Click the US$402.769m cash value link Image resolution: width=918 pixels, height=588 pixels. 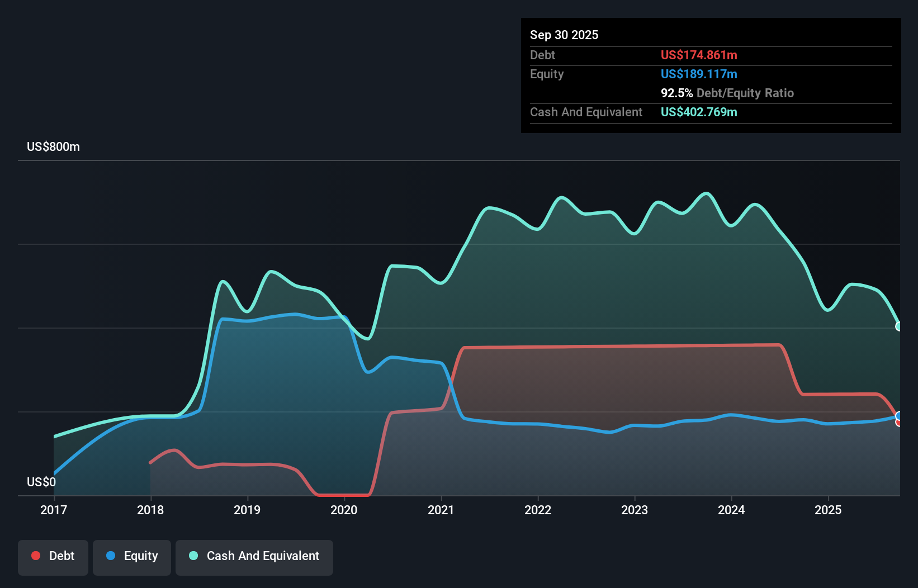point(699,112)
